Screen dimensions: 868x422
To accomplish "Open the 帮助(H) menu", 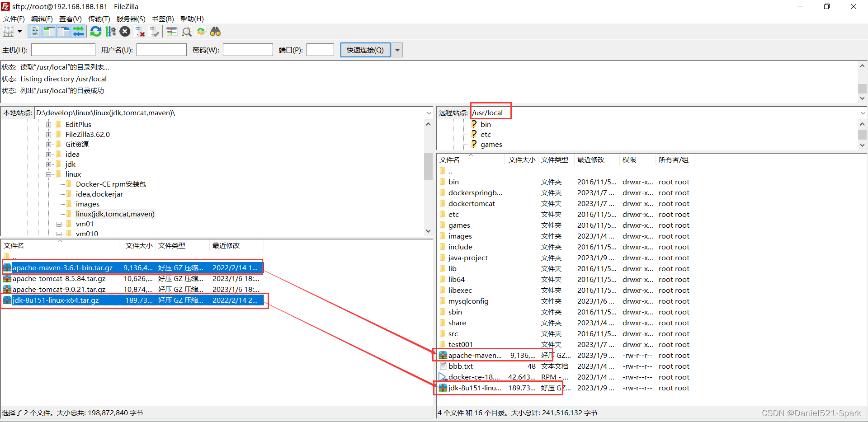I will click(x=192, y=19).
